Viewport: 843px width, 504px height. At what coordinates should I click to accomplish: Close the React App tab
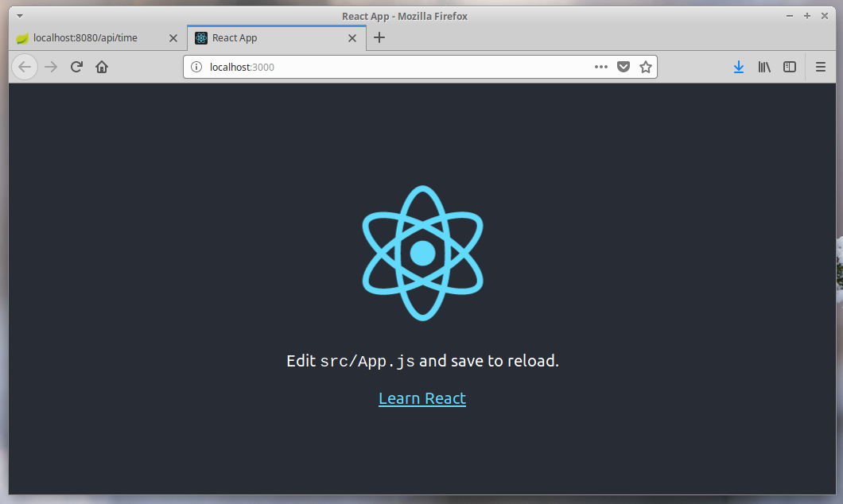tap(352, 37)
